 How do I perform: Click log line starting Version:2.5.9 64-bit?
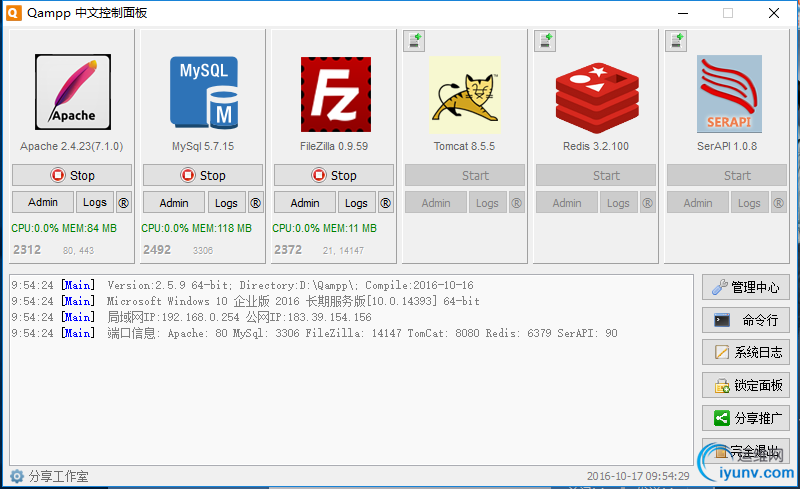242,285
